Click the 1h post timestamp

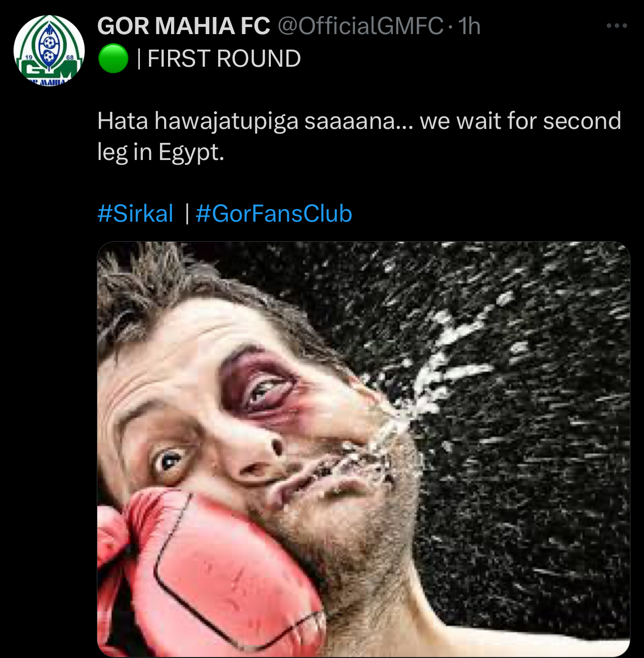470,26
